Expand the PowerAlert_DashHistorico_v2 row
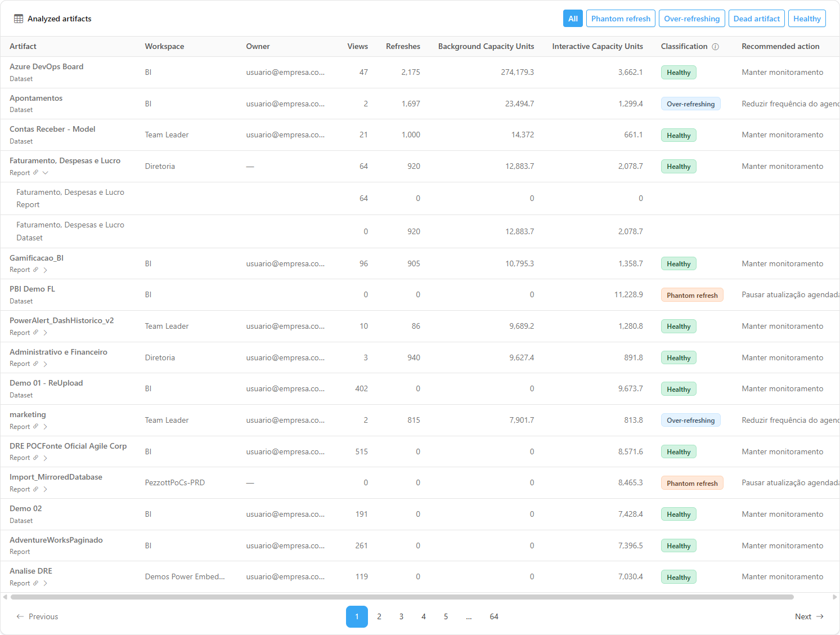This screenshot has height=635, width=840. [46, 333]
